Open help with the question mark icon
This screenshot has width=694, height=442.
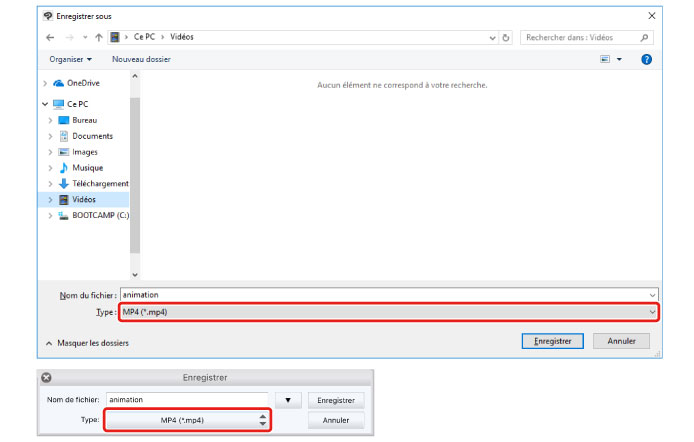coord(646,59)
